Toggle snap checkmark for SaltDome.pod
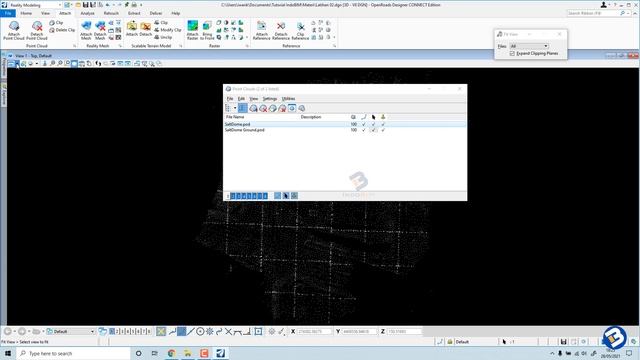 tap(373, 124)
